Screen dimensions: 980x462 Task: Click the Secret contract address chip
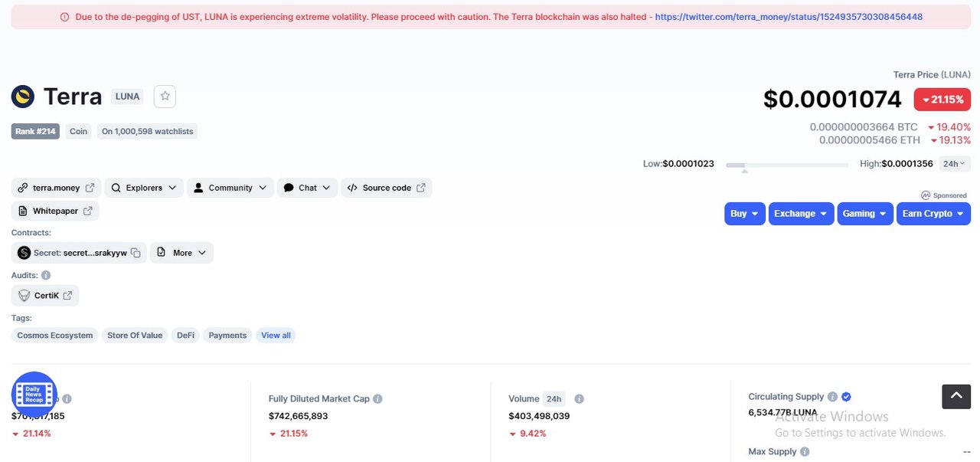coord(79,253)
